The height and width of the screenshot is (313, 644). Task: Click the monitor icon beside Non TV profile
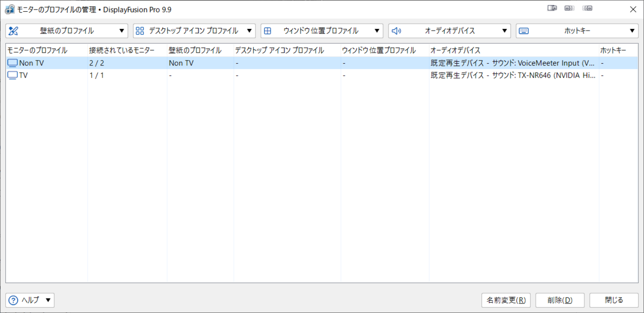12,63
